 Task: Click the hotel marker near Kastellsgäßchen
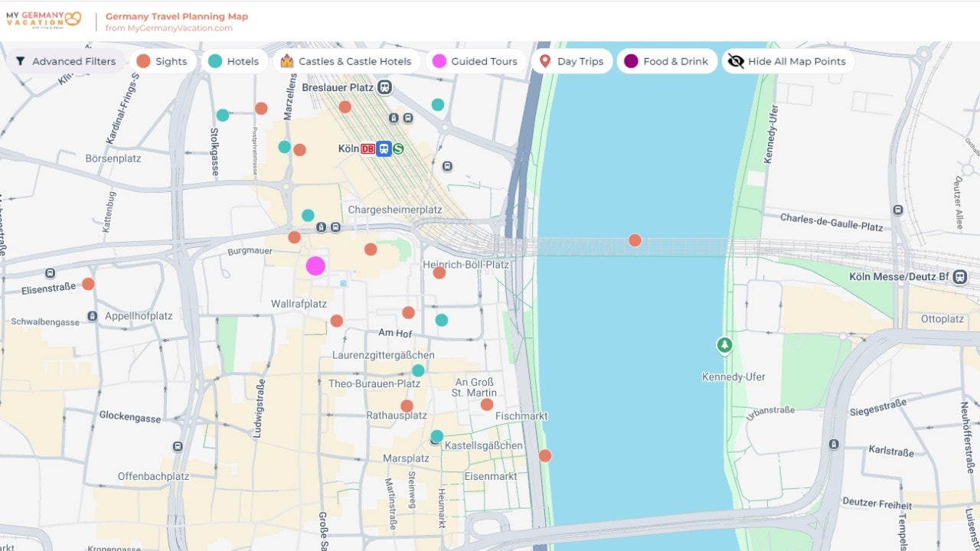tap(436, 436)
